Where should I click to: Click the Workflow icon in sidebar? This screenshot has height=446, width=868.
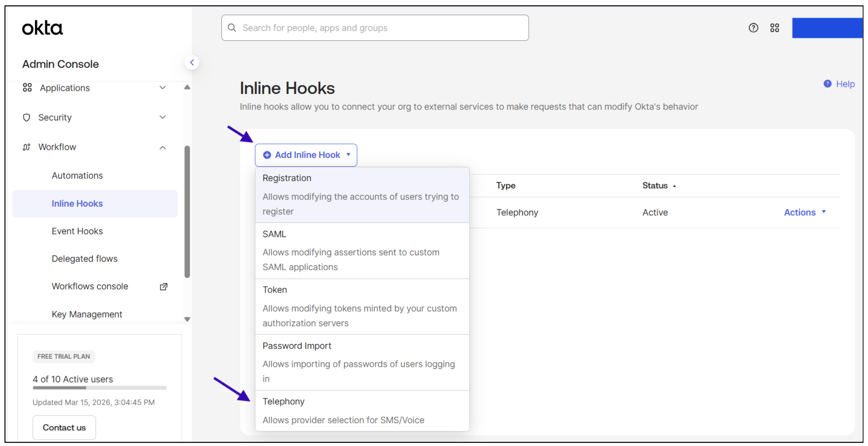26,147
